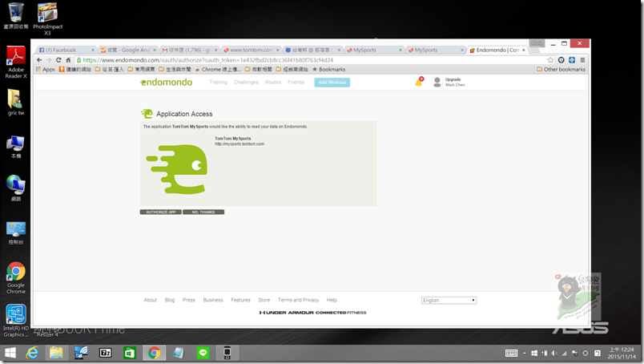The image size is (644, 364).
Task: Open Recycle Bin on desktop
Action: (15, 15)
